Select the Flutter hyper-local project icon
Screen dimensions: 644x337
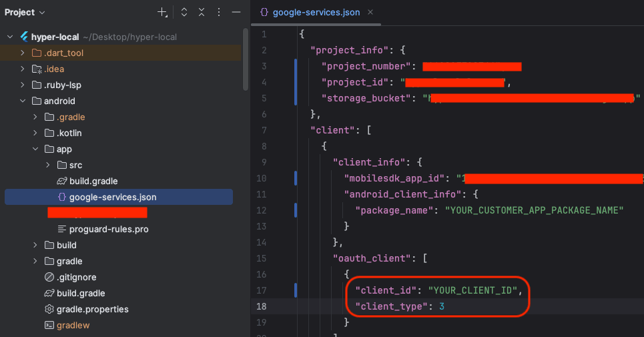pos(24,37)
